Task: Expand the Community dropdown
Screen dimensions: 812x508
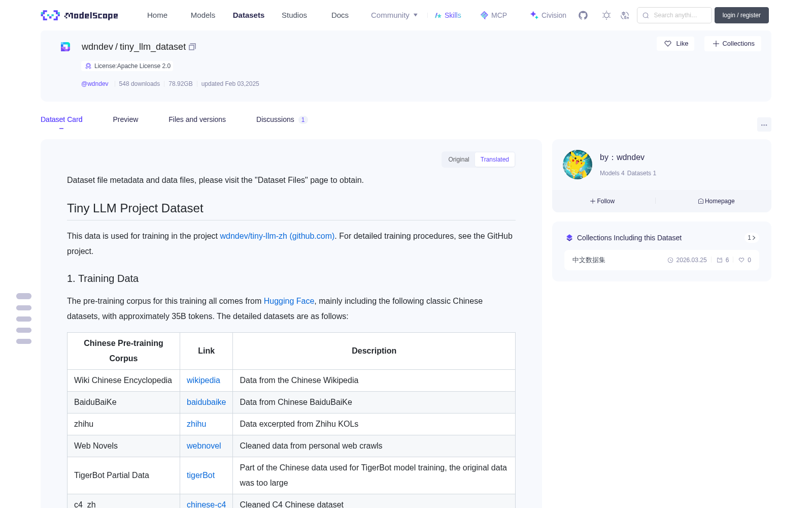Action: [x=394, y=15]
